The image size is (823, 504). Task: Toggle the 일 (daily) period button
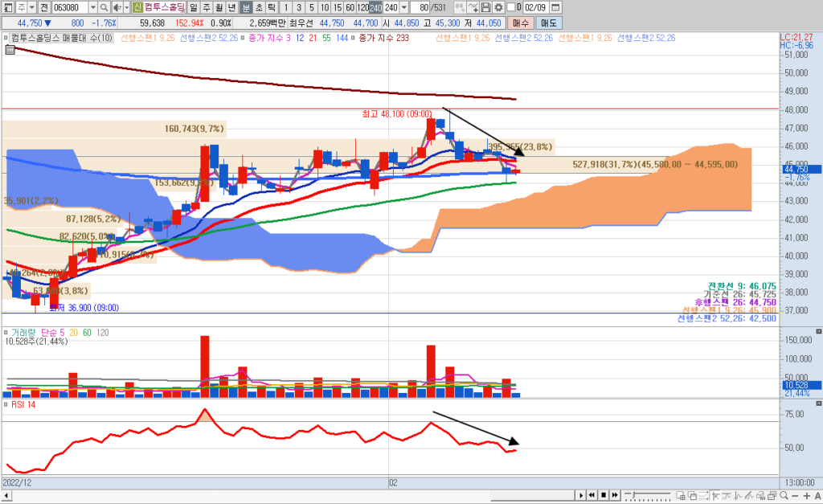point(194,7)
